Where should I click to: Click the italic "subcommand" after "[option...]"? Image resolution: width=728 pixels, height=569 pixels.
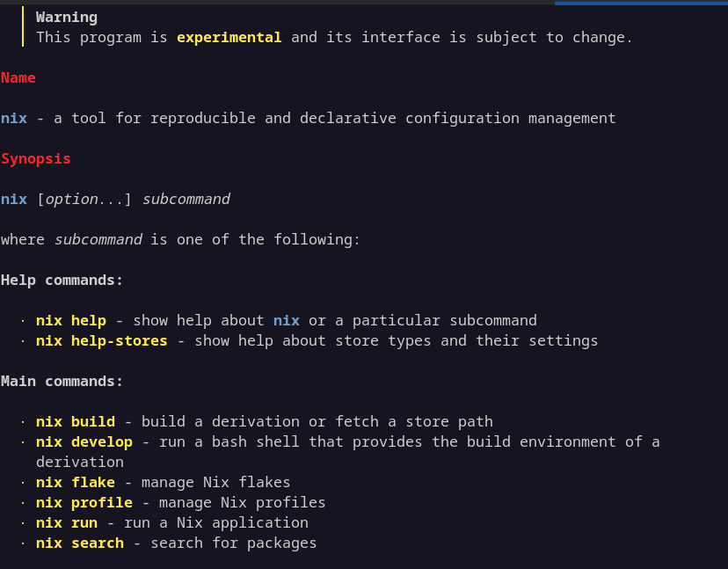click(186, 200)
